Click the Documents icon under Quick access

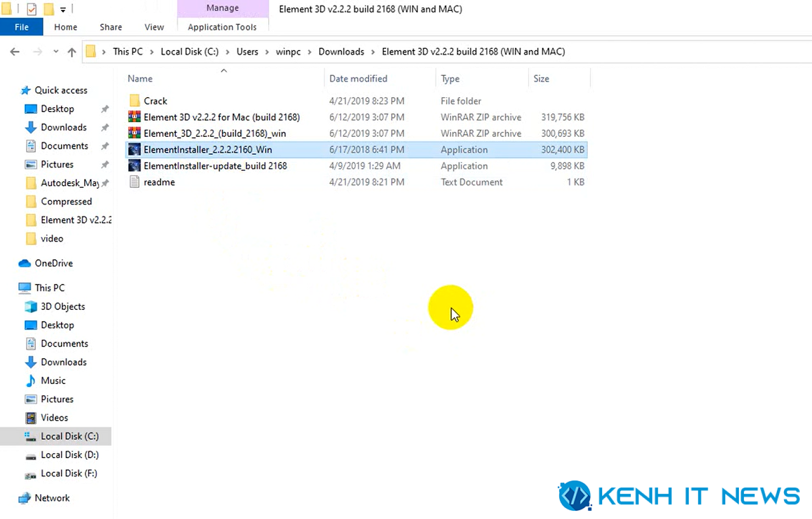coord(31,146)
